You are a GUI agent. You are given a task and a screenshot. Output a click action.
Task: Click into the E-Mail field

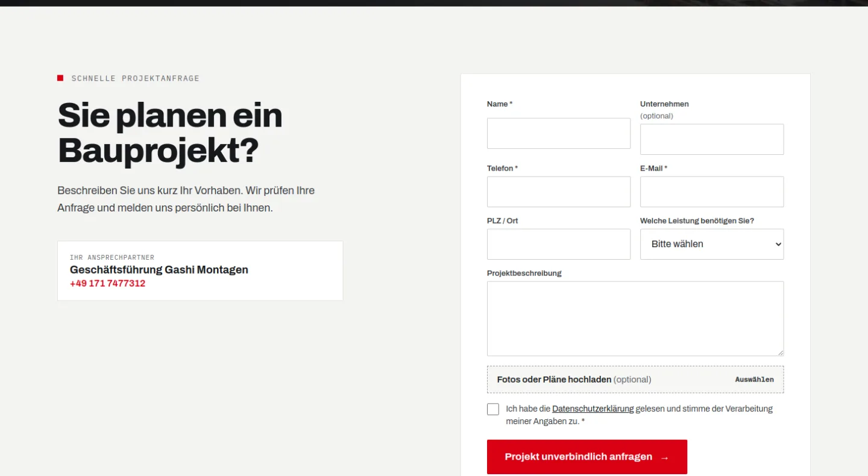[x=712, y=192]
